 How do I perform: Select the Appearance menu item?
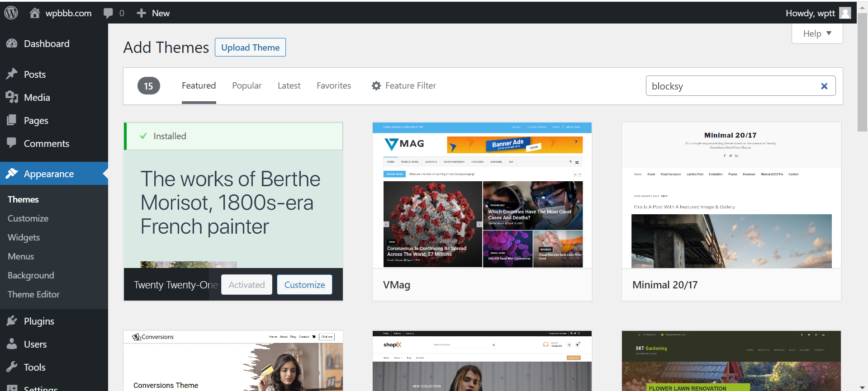(x=54, y=174)
